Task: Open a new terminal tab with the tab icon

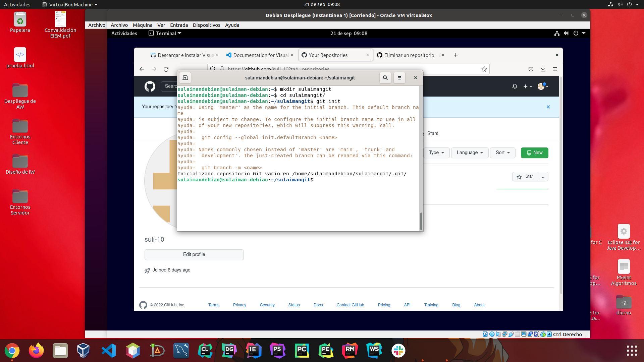Action: click(185, 77)
